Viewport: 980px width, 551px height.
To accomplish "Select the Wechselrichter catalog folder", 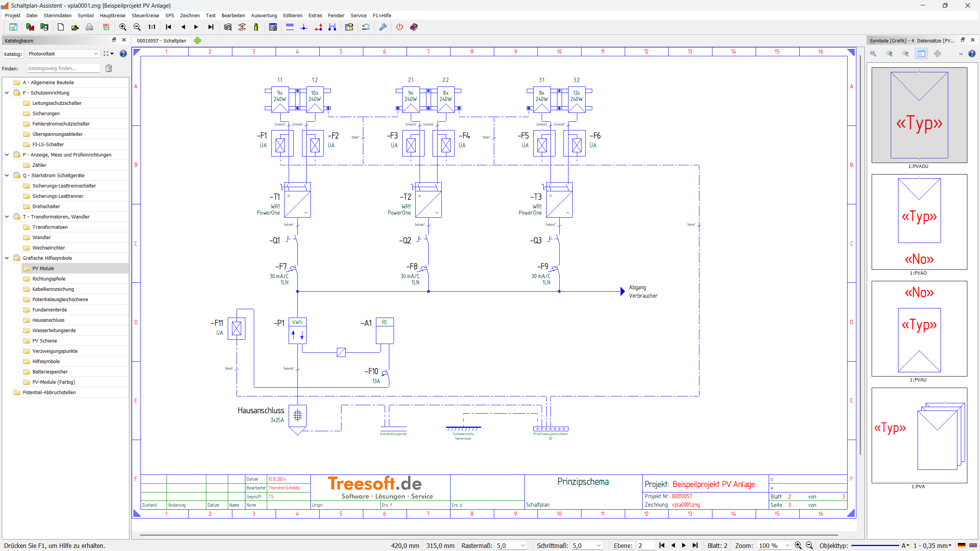I will 49,248.
